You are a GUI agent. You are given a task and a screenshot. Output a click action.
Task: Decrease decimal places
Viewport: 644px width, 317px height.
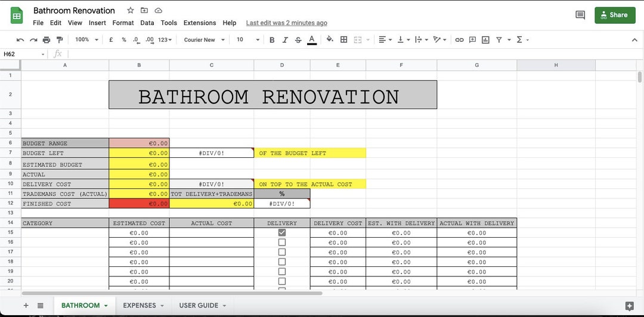[x=137, y=40]
